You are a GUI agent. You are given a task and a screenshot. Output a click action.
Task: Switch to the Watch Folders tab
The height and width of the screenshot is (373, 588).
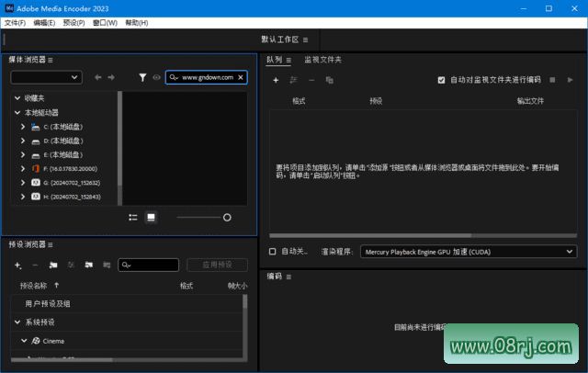tap(322, 60)
